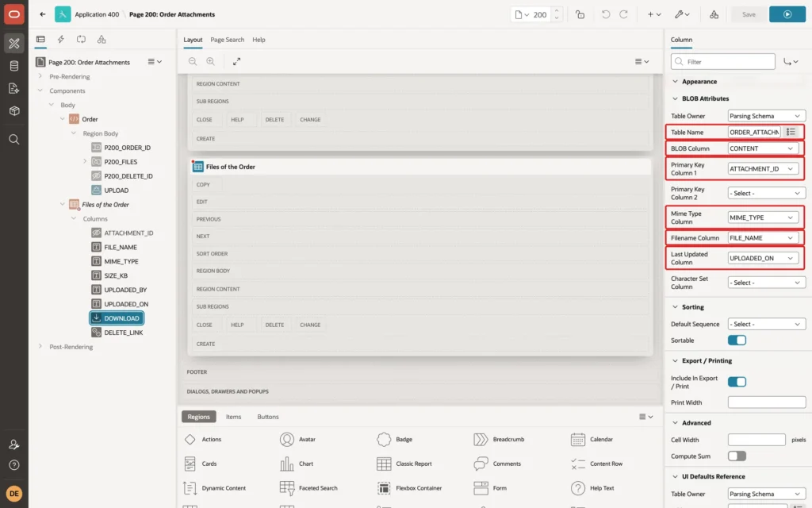
Task: Zoom in the layout view
Action: point(210,61)
